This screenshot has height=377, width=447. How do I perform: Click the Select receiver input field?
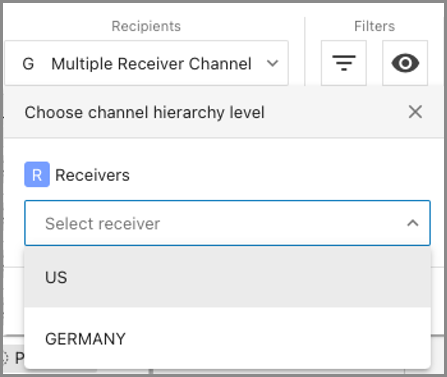click(227, 223)
